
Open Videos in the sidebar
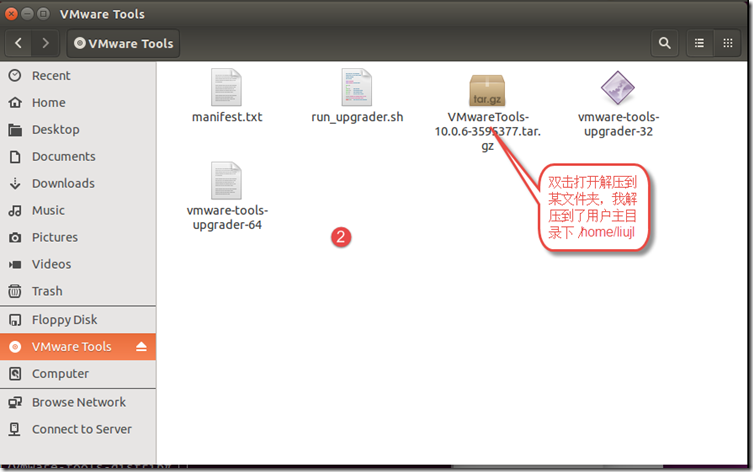click(x=78, y=264)
